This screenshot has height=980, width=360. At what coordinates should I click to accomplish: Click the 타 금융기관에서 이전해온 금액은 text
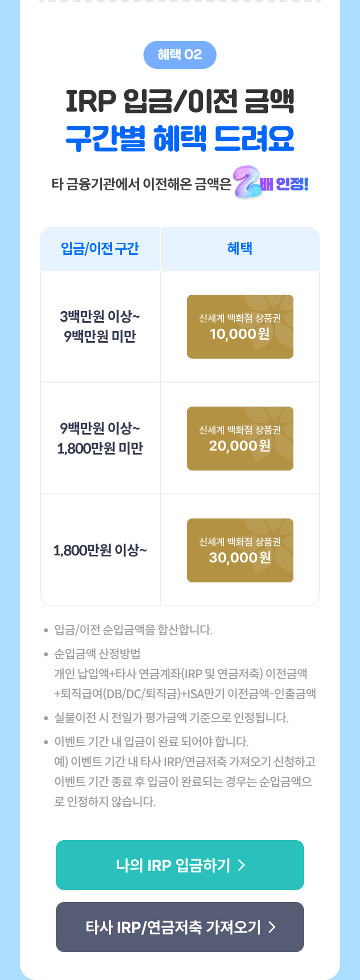point(141,185)
